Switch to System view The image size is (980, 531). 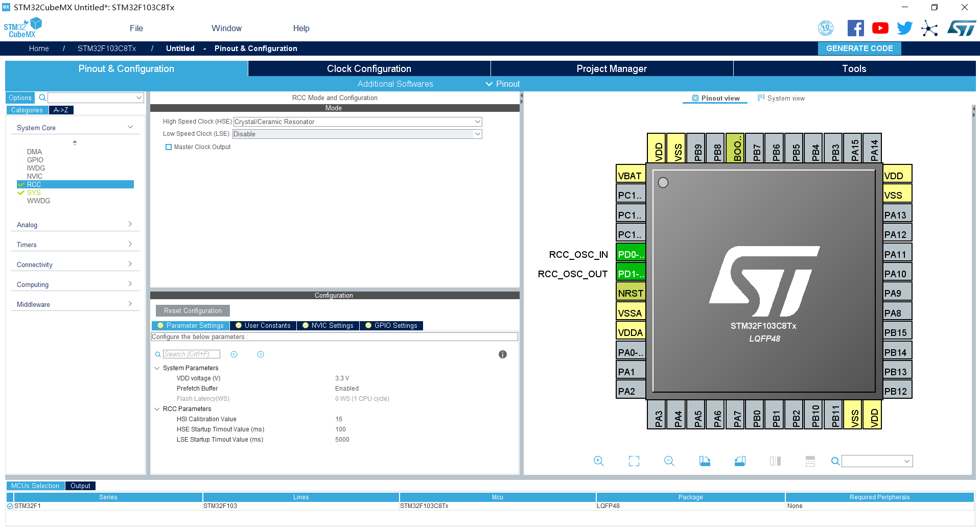coord(781,98)
